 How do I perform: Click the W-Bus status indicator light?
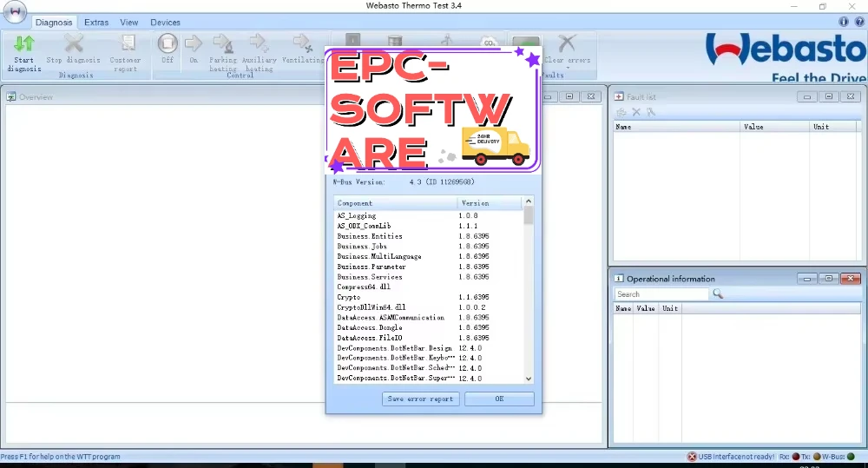coord(851,457)
